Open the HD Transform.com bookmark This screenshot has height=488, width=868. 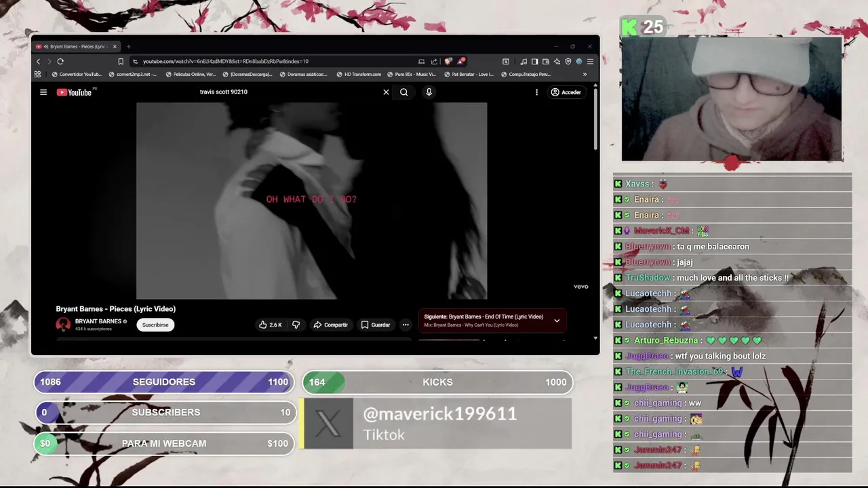[359, 75]
